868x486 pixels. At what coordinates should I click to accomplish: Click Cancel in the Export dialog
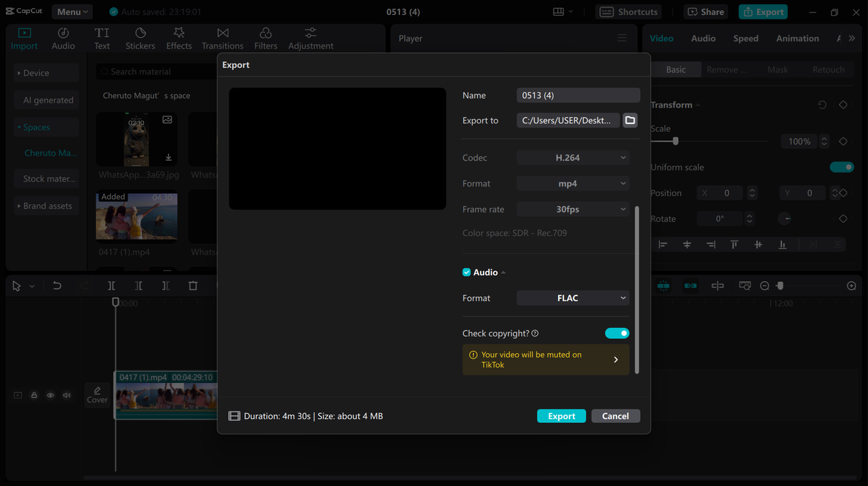(x=616, y=416)
